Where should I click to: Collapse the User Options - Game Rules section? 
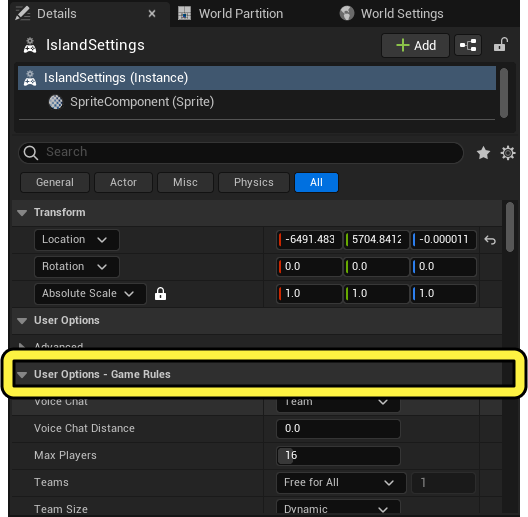[22, 375]
